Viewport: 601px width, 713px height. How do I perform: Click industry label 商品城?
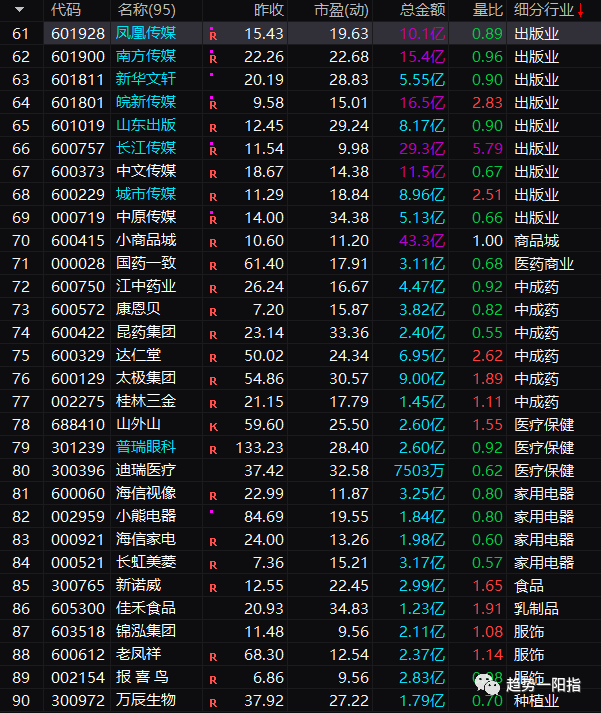click(x=536, y=241)
